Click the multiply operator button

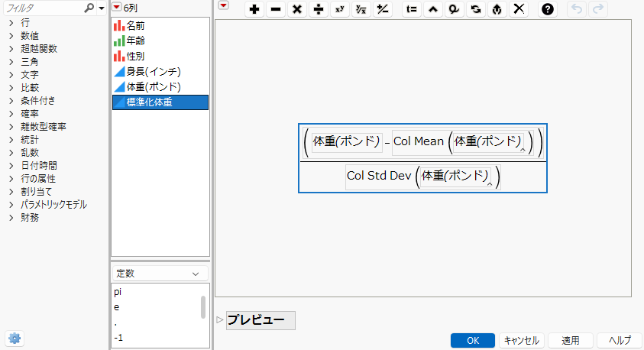[297, 9]
